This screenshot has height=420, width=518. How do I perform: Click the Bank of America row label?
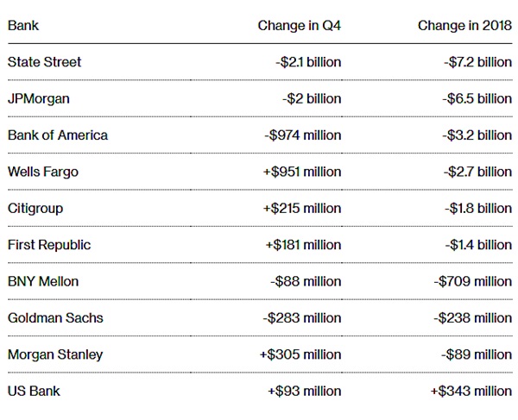pos(58,135)
